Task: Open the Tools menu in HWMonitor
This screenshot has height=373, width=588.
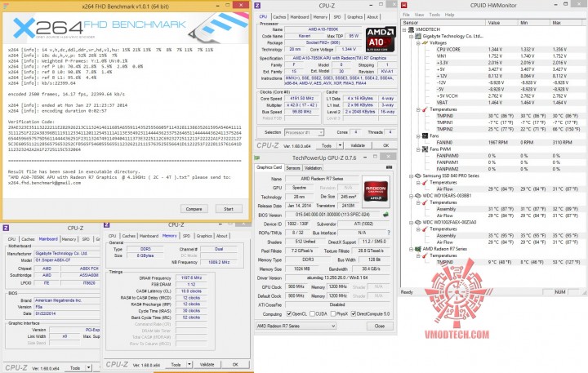Action: (x=434, y=15)
